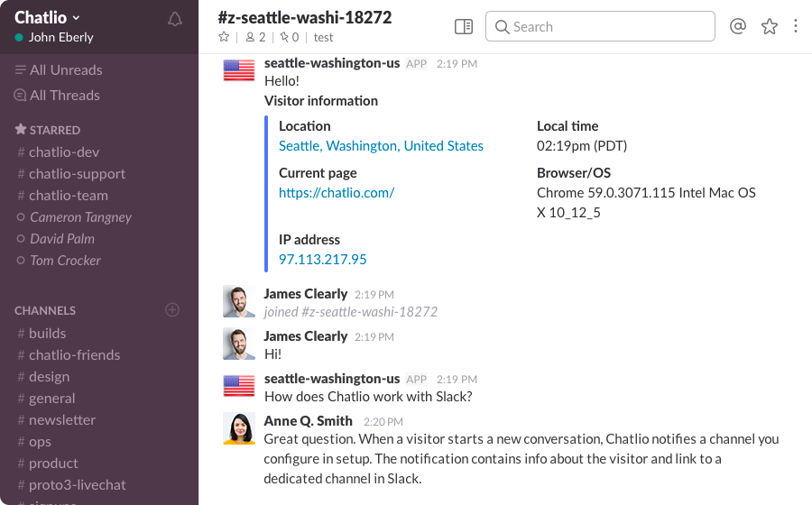This screenshot has width=812, height=505.
Task: Toggle the channel details pane icon
Action: (x=464, y=26)
